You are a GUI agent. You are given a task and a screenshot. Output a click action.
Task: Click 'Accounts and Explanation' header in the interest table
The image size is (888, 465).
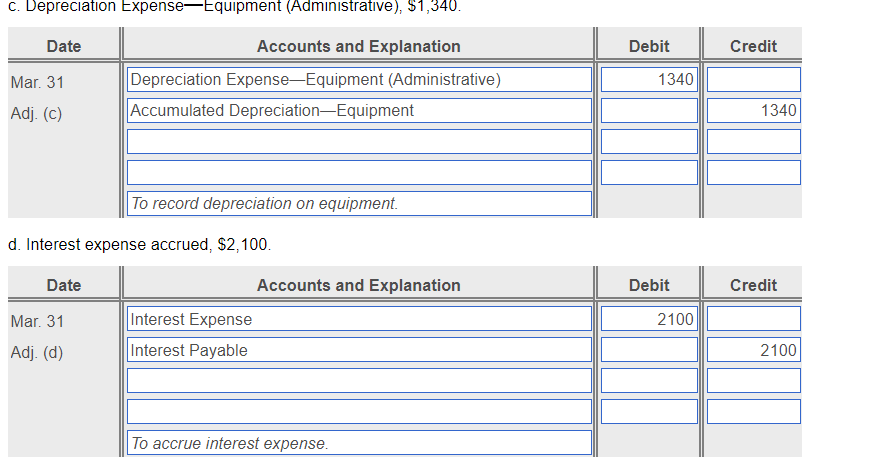(358, 285)
